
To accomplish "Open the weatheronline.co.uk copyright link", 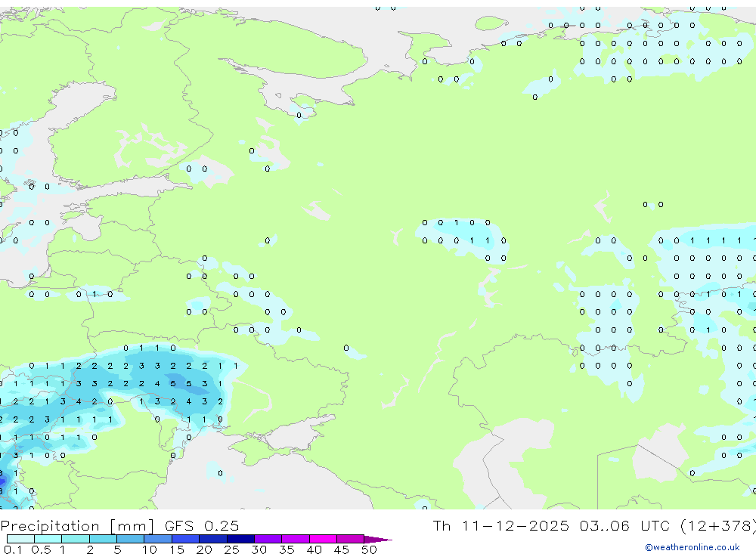I will [x=692, y=547].
